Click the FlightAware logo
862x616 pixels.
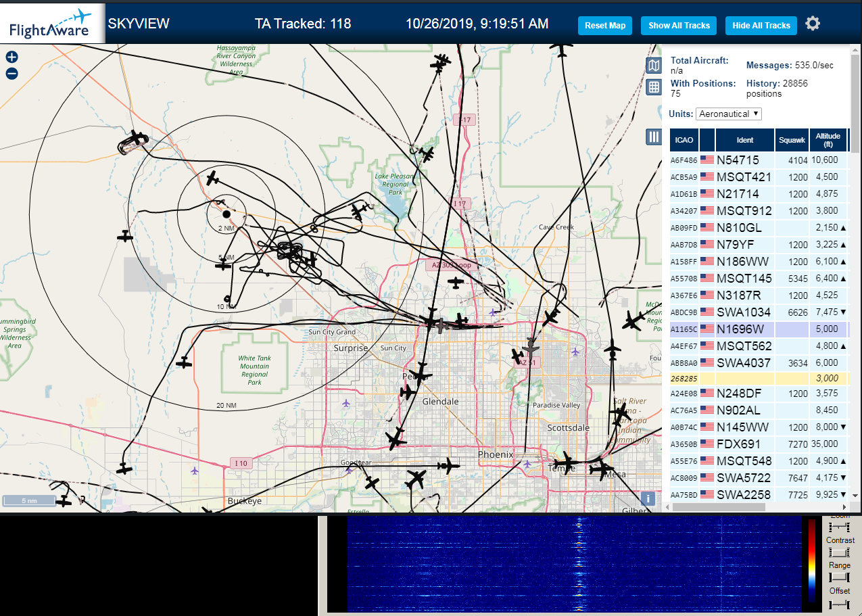click(x=51, y=24)
